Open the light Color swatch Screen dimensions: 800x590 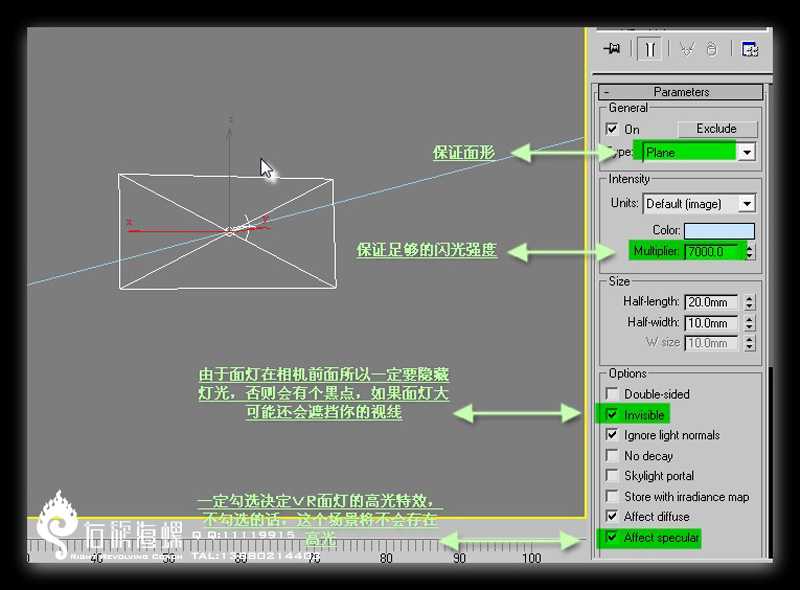[x=719, y=231]
